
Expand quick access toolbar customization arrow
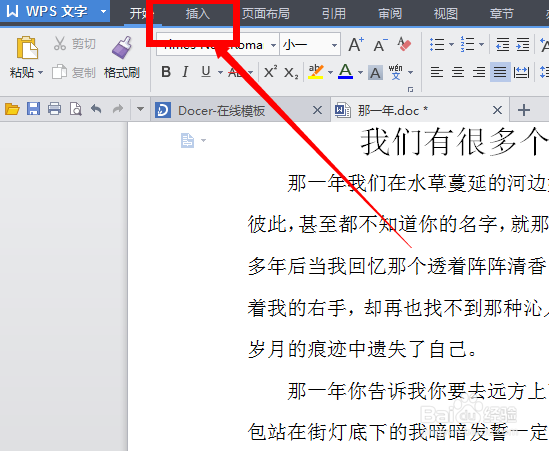140,109
